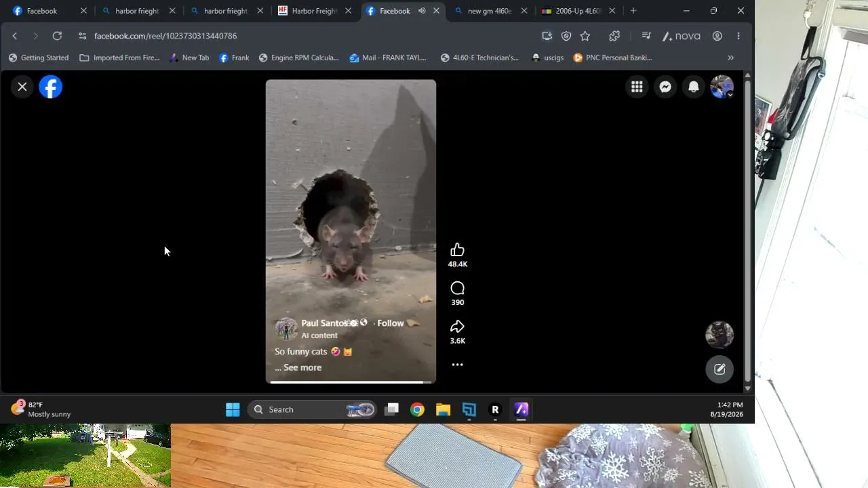Like the reel with thumbs up

pos(457,250)
